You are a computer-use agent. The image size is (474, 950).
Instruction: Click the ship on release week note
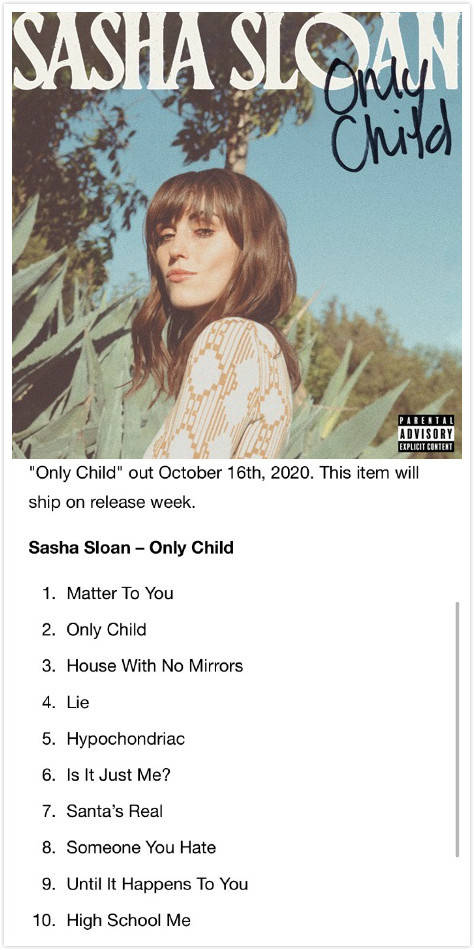112,503
